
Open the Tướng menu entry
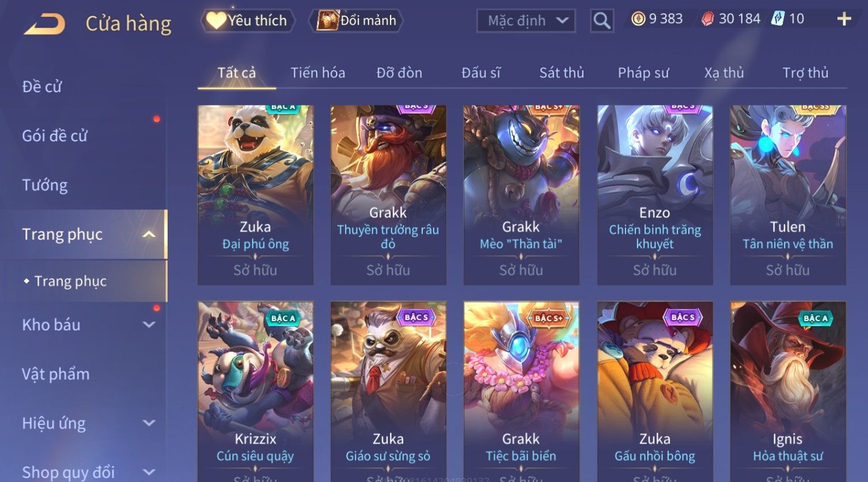tap(45, 185)
